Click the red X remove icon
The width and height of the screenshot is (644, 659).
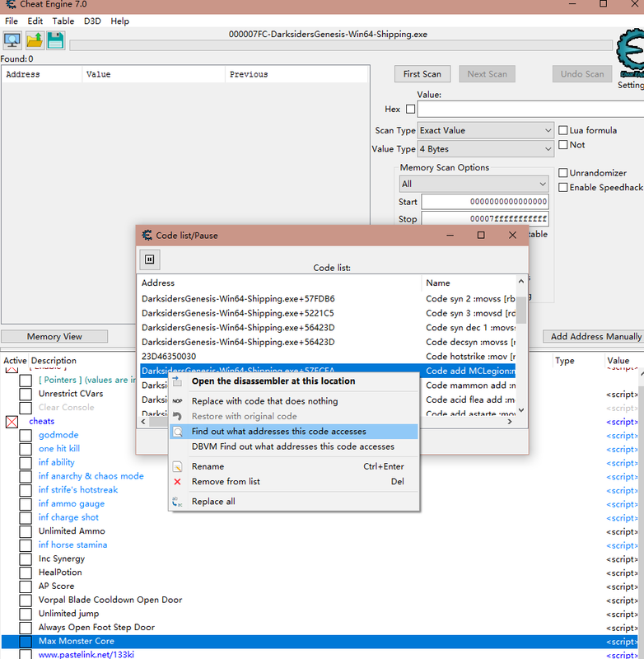(178, 482)
